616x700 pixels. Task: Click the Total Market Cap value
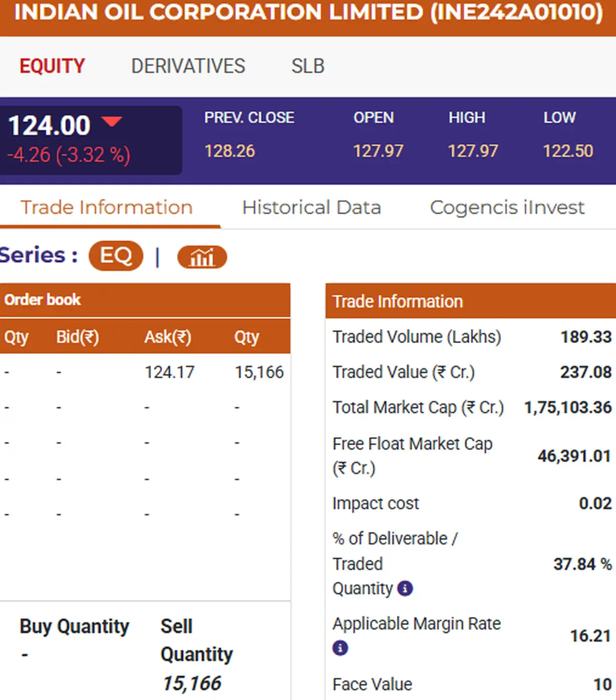(567, 407)
